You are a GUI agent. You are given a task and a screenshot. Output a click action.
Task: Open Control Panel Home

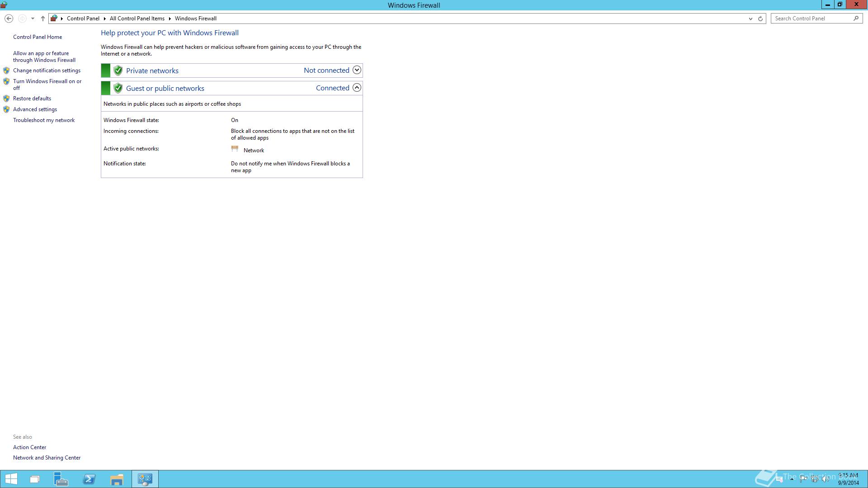click(38, 37)
